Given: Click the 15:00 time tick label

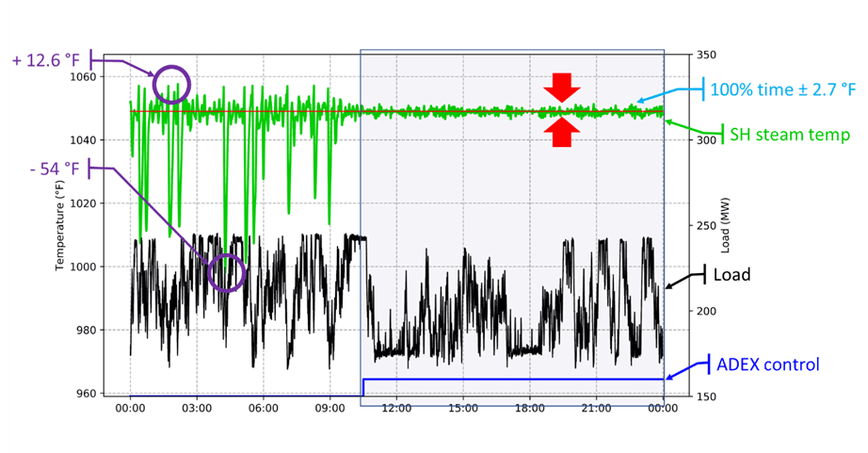Looking at the screenshot, I should (463, 409).
